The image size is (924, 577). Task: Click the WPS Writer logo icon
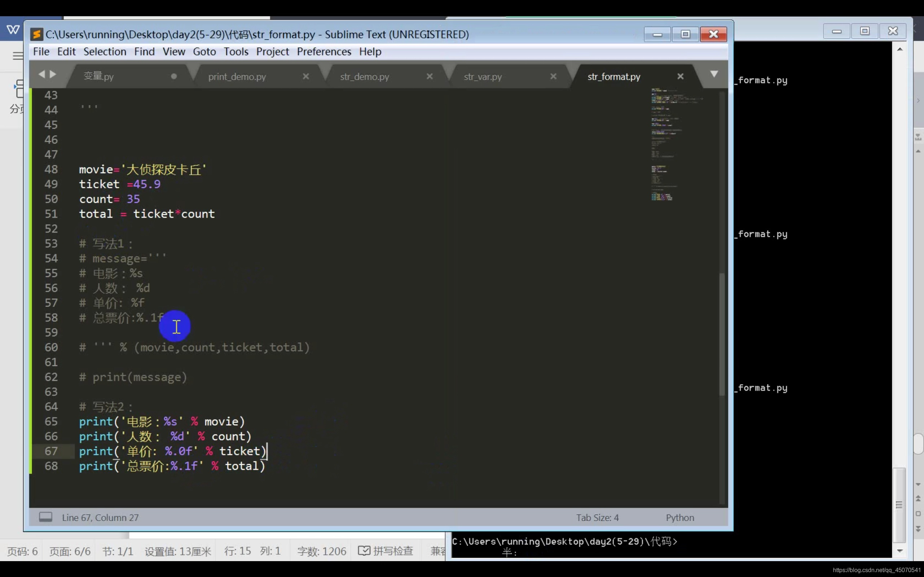coord(13,30)
